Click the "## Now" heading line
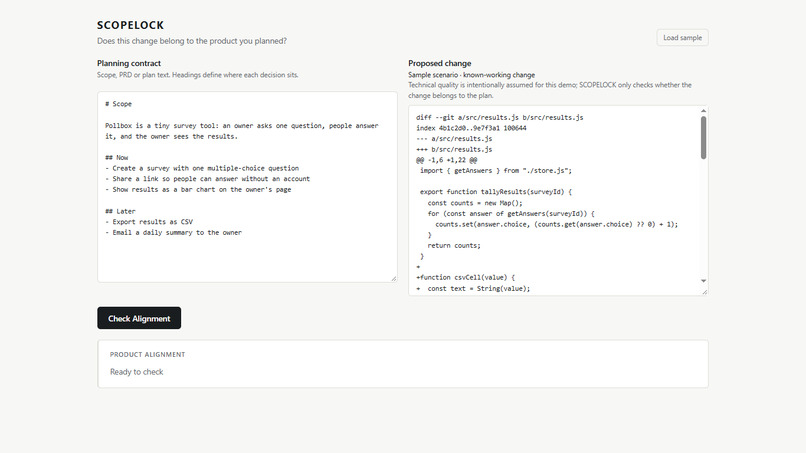Viewport: 806px width, 453px height. click(x=117, y=158)
